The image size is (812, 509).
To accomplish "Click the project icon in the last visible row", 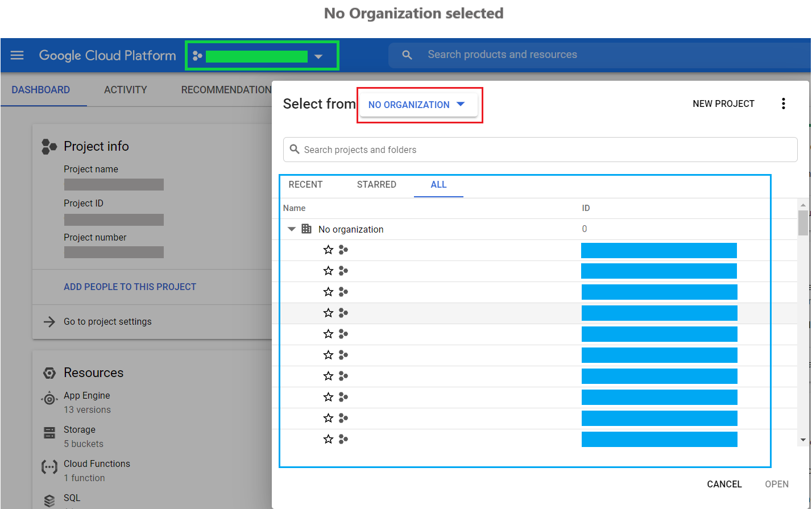I will pyautogui.click(x=343, y=439).
